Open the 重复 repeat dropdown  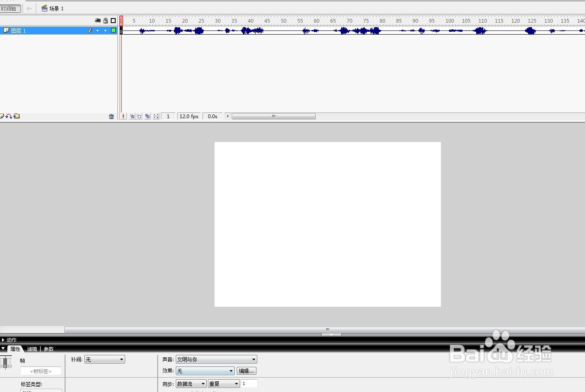tap(224, 384)
